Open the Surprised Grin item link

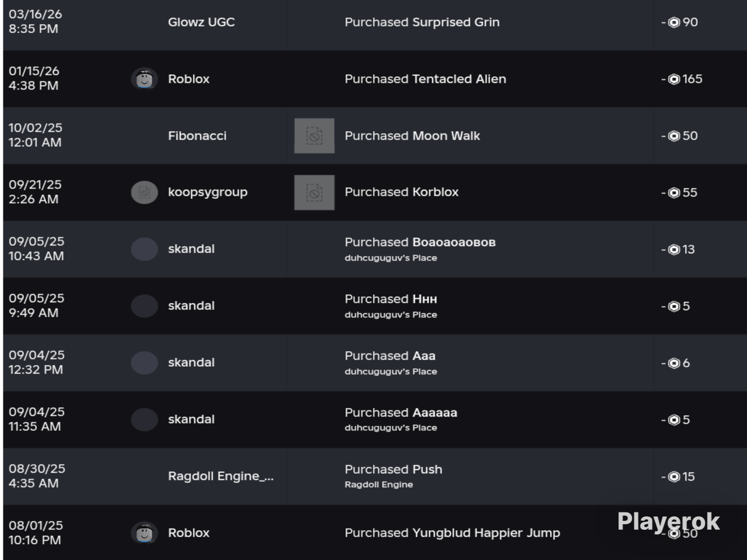(x=456, y=22)
